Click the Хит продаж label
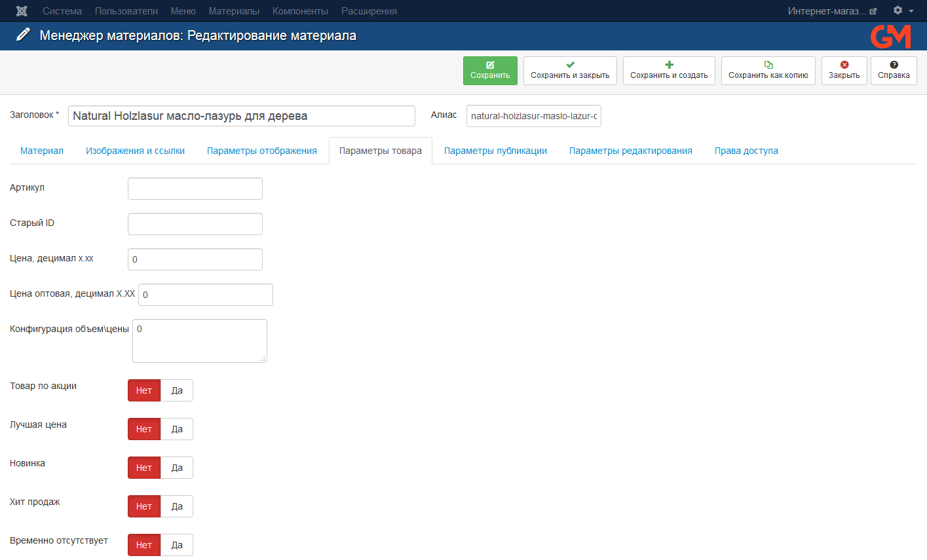Viewport: 927px width, 560px height. pos(35,502)
